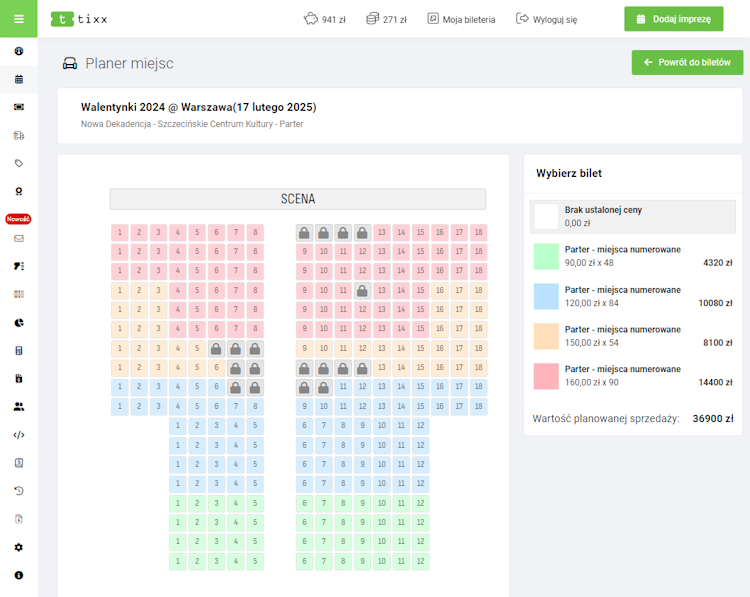Open the hamburger menu in the sidebar
This screenshot has width=750, height=597.
pyautogui.click(x=18, y=19)
